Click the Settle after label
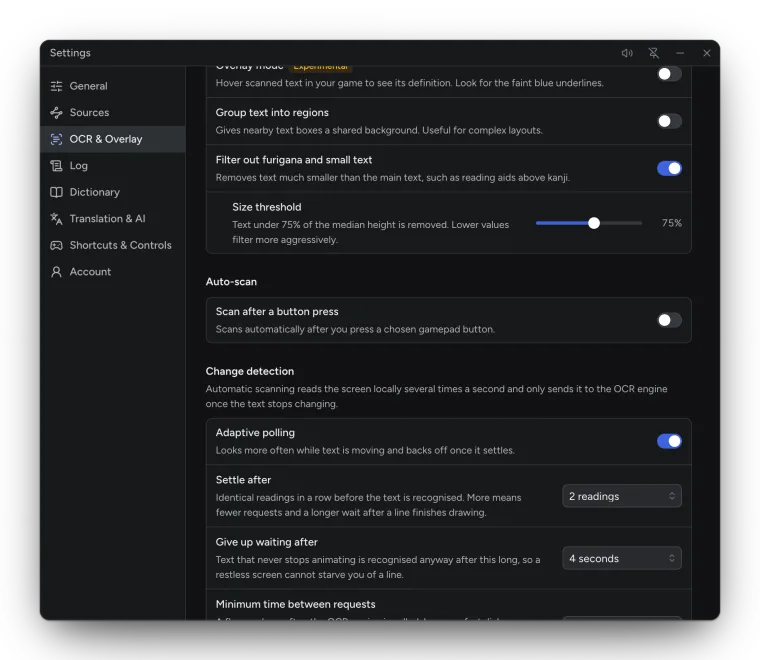This screenshot has height=660, width=760. [x=243, y=480]
